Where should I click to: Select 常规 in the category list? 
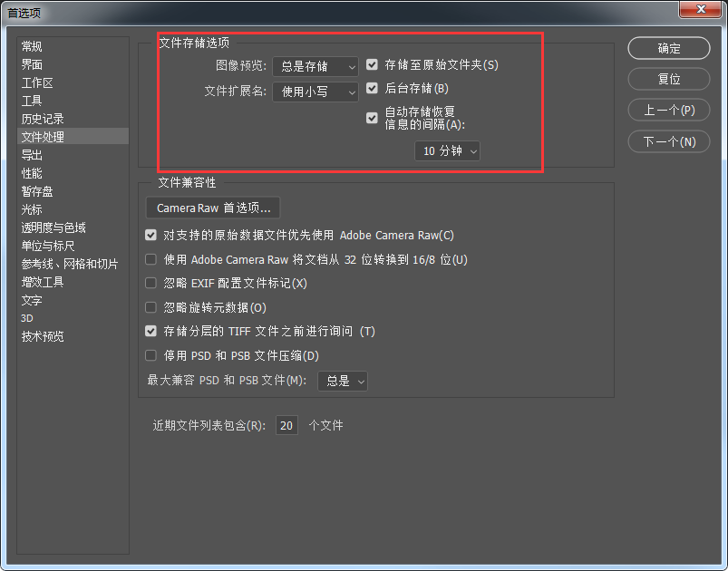[x=32, y=46]
